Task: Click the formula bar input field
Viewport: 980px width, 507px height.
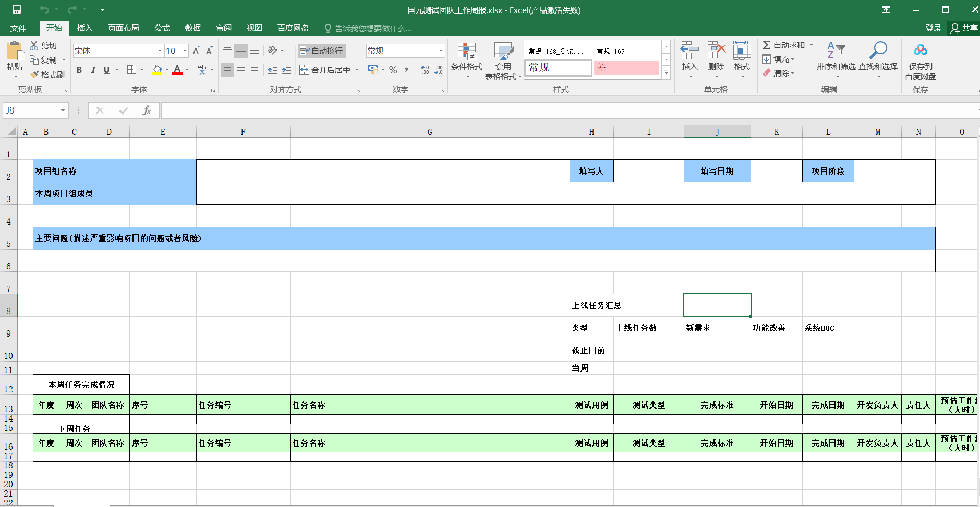Action: point(522,110)
